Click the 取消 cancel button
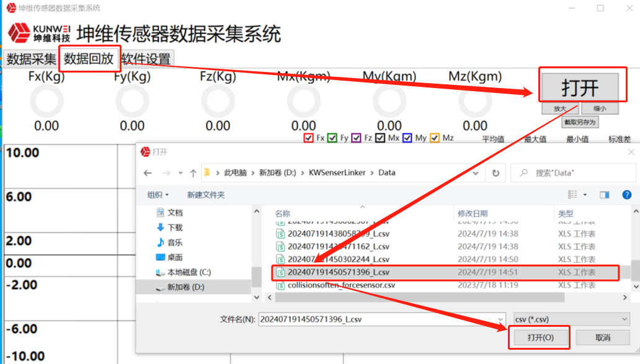The width and height of the screenshot is (640, 364). tap(602, 338)
